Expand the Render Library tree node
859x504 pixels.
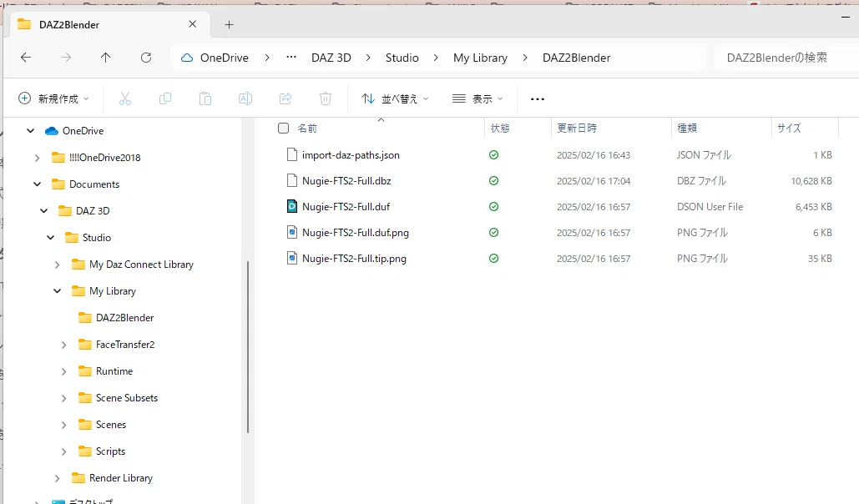[x=57, y=478]
